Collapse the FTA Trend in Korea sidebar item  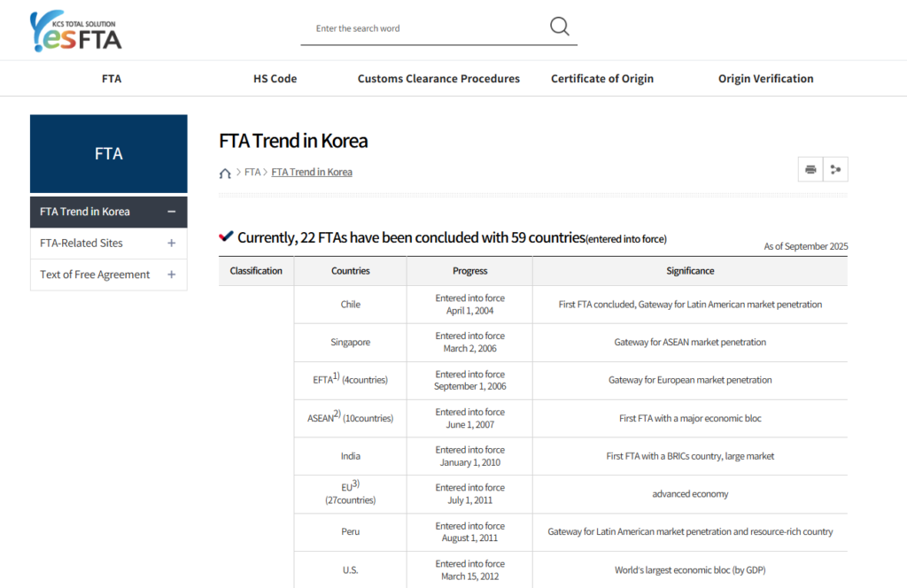[171, 212]
